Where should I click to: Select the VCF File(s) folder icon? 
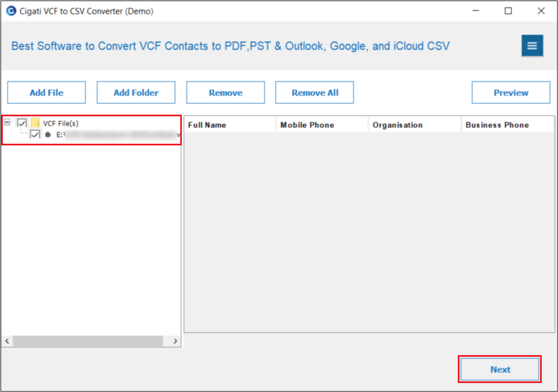click(35, 123)
